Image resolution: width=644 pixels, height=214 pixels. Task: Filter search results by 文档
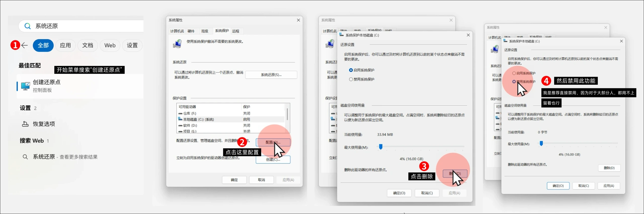pos(88,45)
